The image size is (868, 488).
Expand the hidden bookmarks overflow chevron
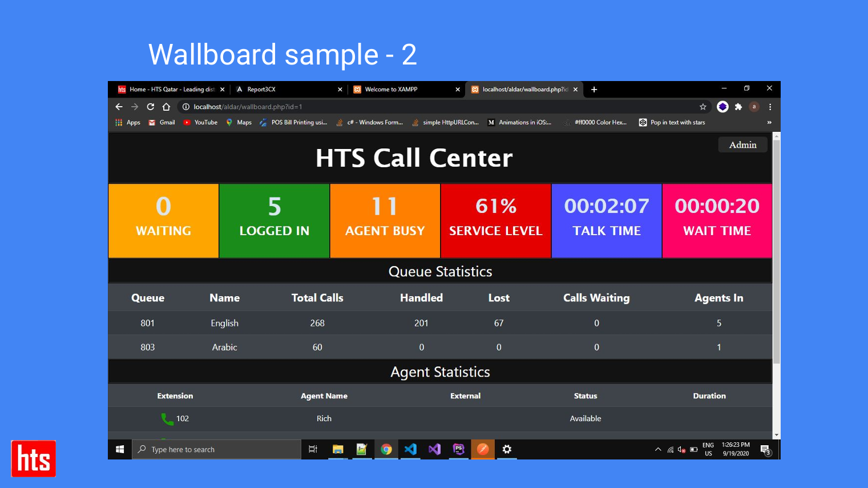pos(769,122)
